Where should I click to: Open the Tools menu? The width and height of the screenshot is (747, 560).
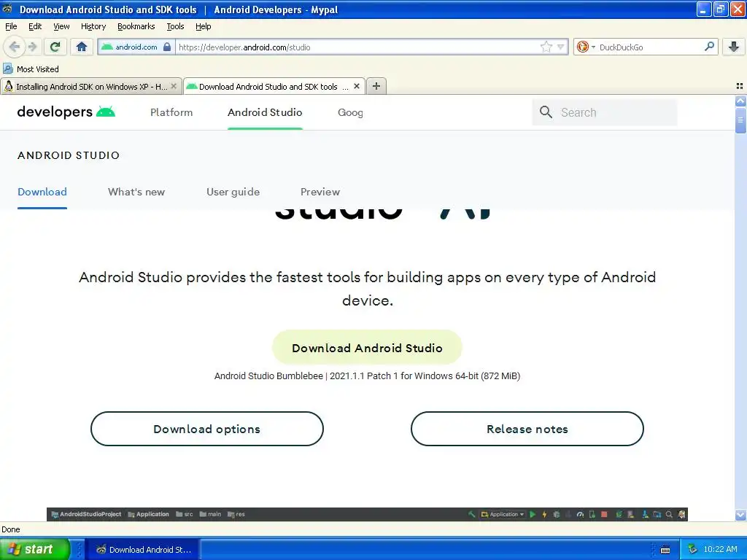175,26
